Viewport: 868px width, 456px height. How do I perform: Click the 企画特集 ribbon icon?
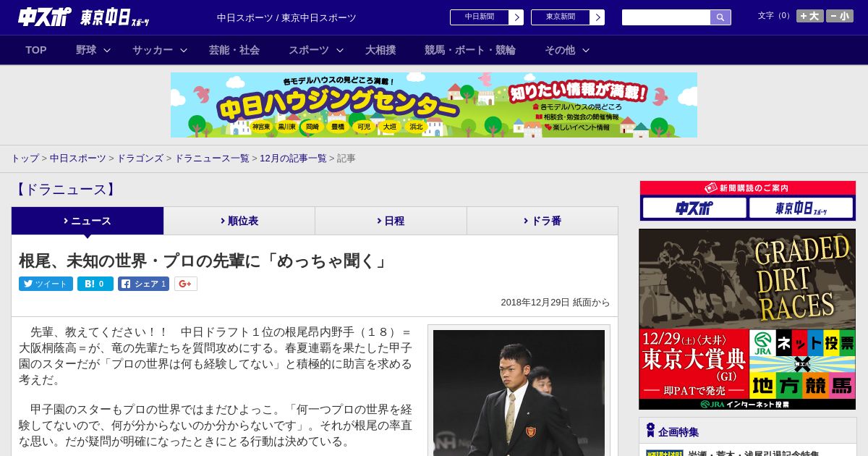pyautogui.click(x=650, y=431)
